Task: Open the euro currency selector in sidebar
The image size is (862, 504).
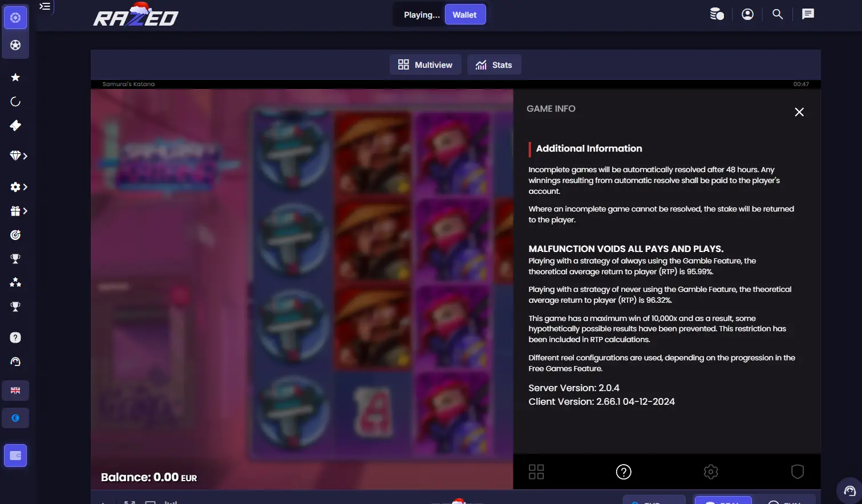Action: (15, 418)
